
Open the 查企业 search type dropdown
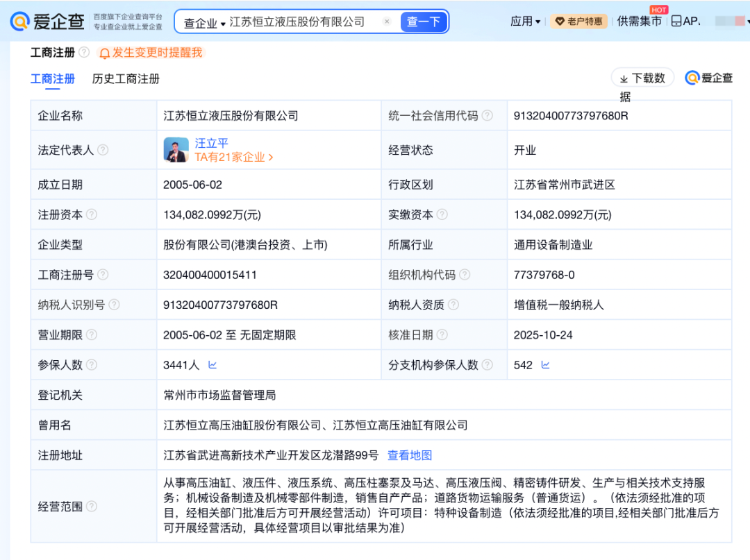(204, 23)
